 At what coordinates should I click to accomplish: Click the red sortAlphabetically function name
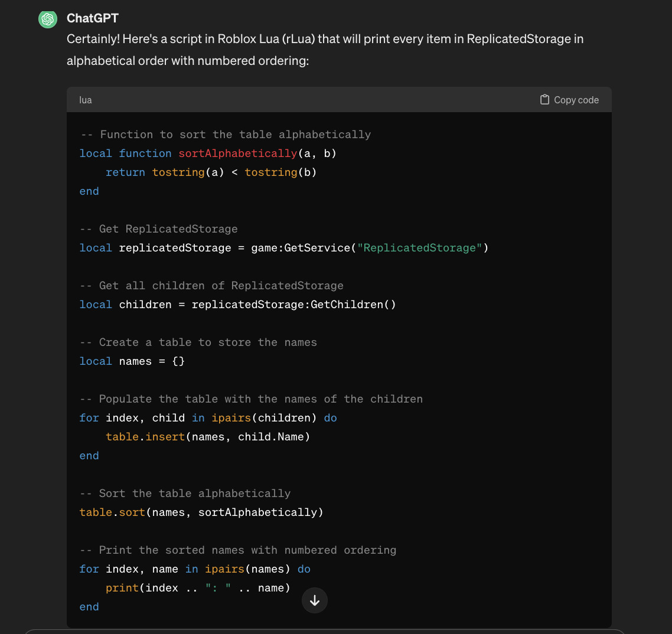(x=238, y=153)
